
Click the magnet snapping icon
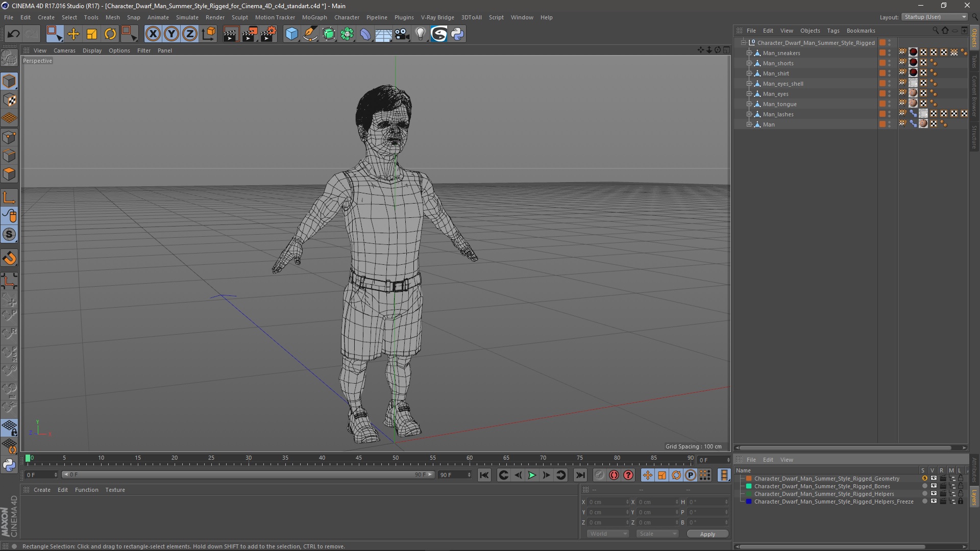(9, 258)
